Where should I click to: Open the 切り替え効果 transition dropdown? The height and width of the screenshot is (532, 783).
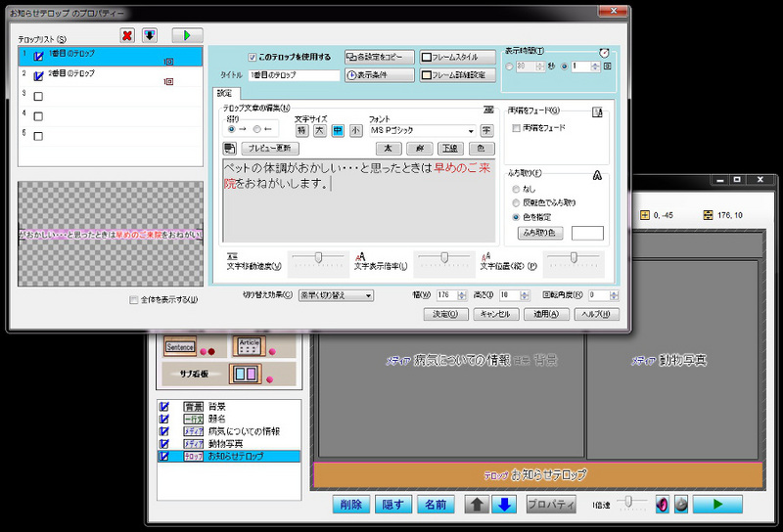pos(368,294)
